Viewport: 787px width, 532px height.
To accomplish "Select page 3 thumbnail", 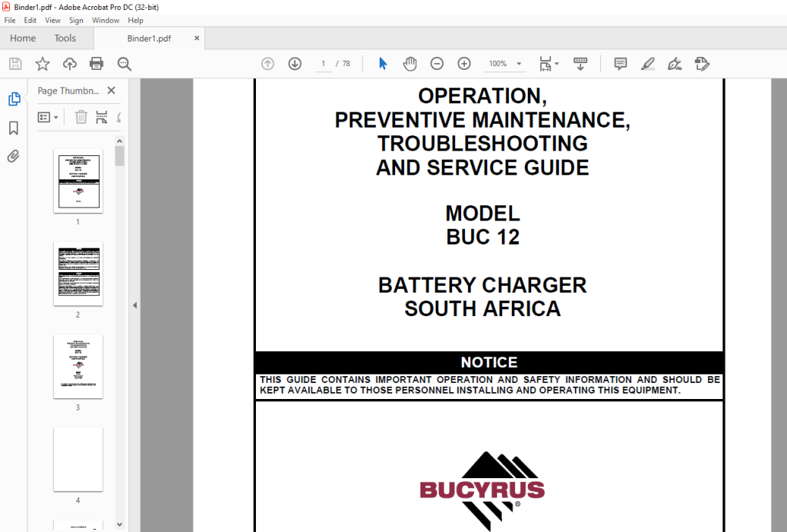I will click(x=78, y=367).
